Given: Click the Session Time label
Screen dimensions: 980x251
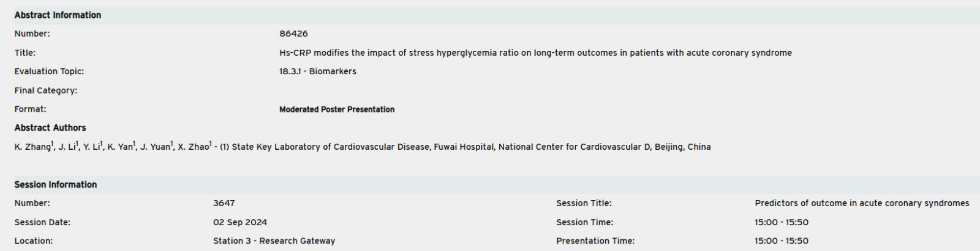Looking at the screenshot, I should coord(584,222).
